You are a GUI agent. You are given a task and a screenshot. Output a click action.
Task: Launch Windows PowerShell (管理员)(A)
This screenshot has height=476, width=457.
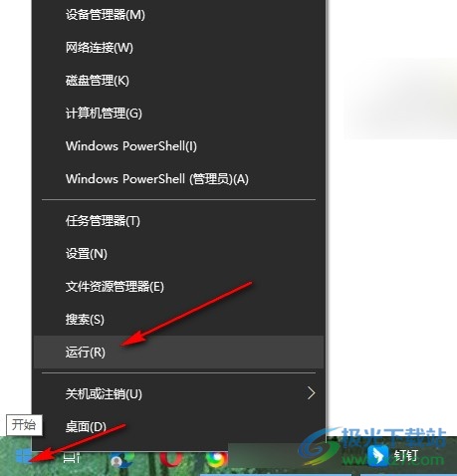[x=178, y=179]
